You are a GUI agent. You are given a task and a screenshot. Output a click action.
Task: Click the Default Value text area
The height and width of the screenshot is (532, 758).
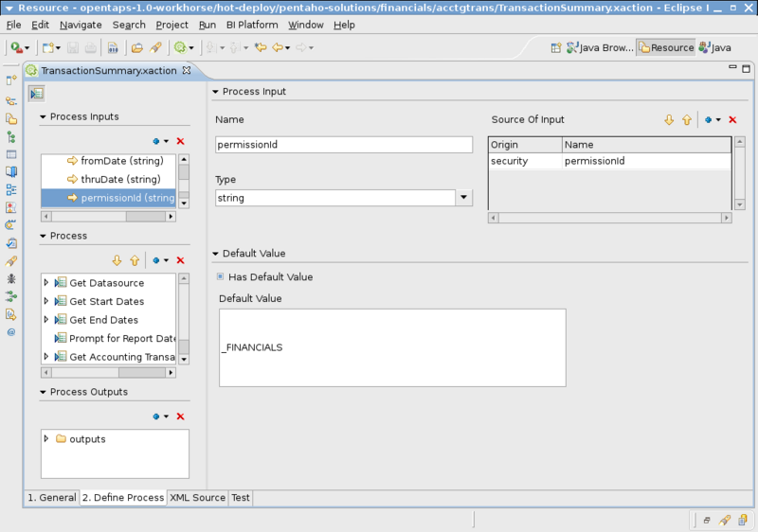(x=392, y=347)
